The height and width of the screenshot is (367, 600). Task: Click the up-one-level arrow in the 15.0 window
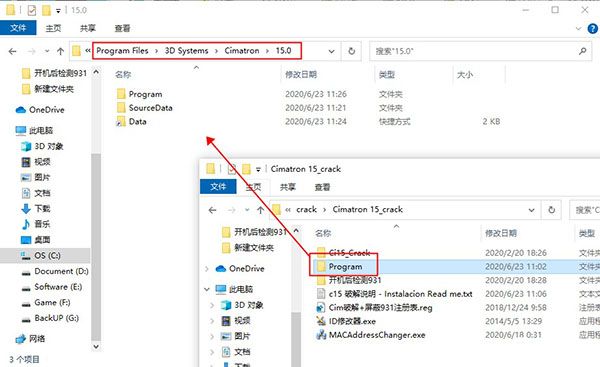coord(60,51)
